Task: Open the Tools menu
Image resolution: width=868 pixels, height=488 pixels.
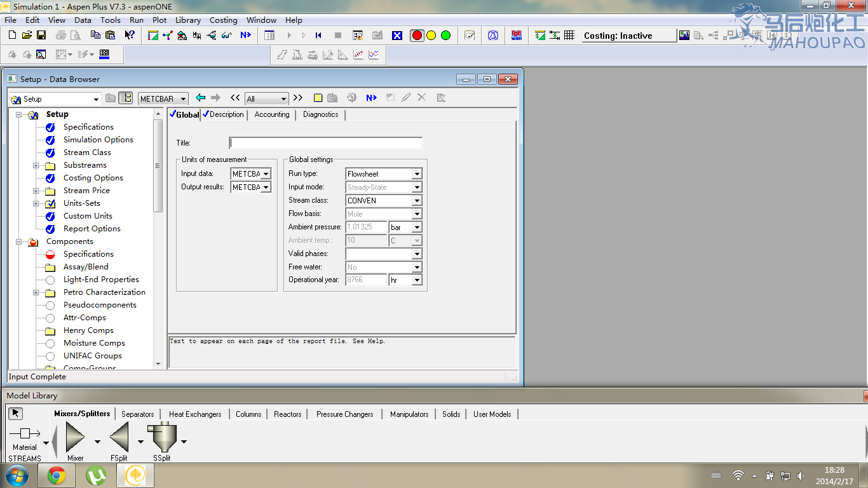Action: [111, 20]
